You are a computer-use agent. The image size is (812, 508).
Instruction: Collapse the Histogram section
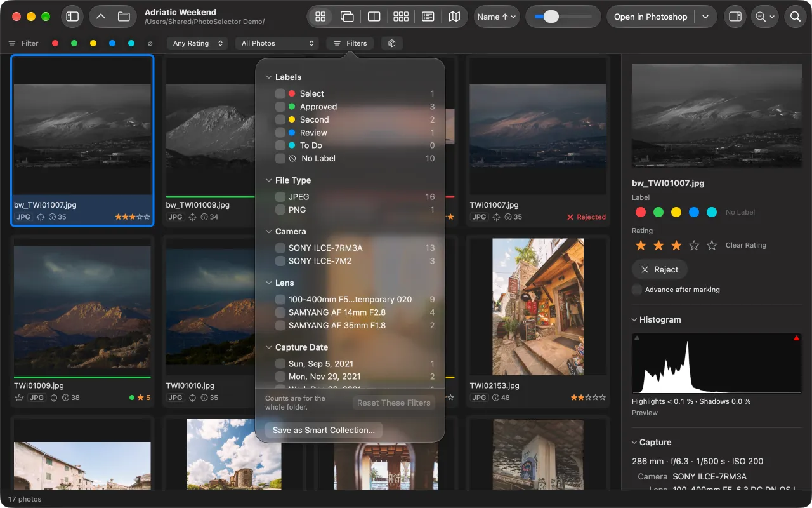point(634,320)
